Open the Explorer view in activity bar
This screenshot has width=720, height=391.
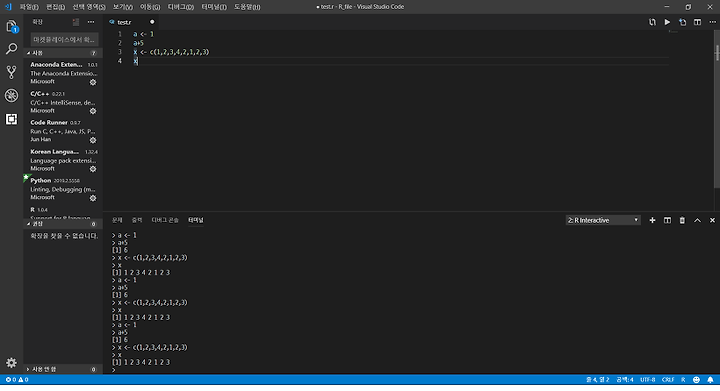(x=11, y=27)
